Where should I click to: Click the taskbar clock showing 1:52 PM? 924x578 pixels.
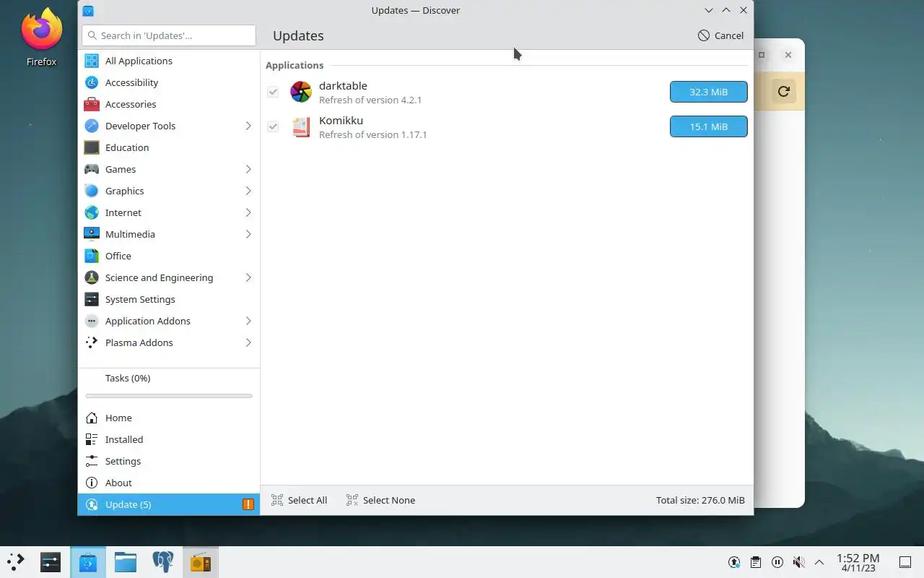858,562
